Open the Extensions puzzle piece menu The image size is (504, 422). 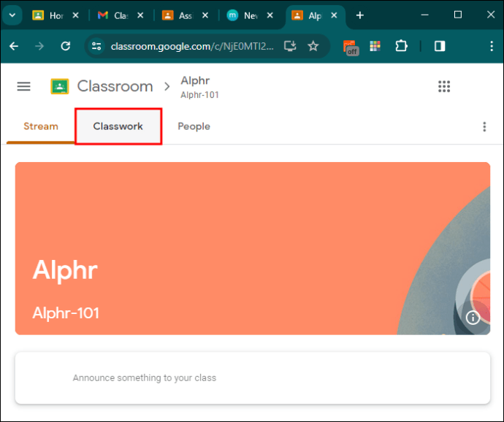click(x=401, y=46)
